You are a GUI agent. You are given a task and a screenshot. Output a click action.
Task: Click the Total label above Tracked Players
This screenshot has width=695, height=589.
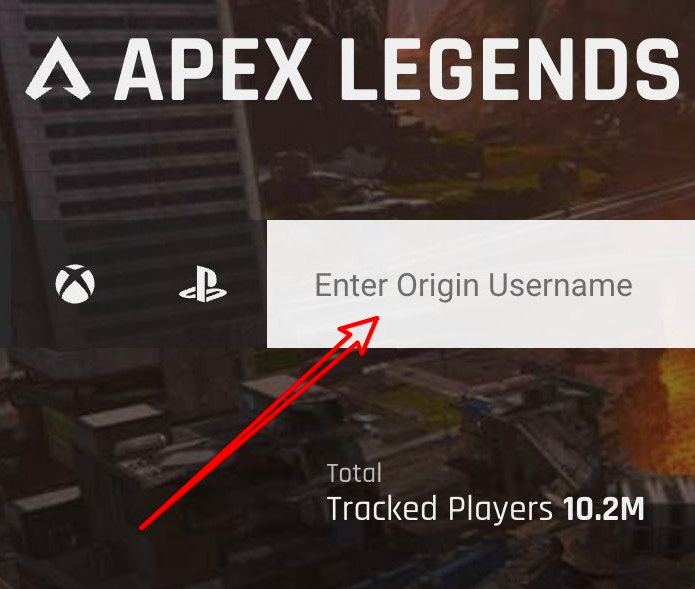pyautogui.click(x=354, y=473)
